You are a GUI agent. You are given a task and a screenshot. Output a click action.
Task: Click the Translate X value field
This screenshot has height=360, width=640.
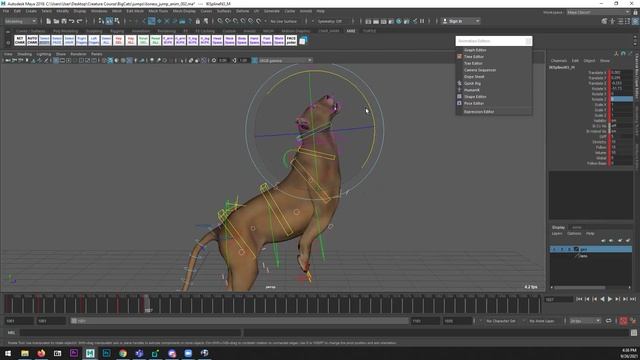tap(622, 73)
